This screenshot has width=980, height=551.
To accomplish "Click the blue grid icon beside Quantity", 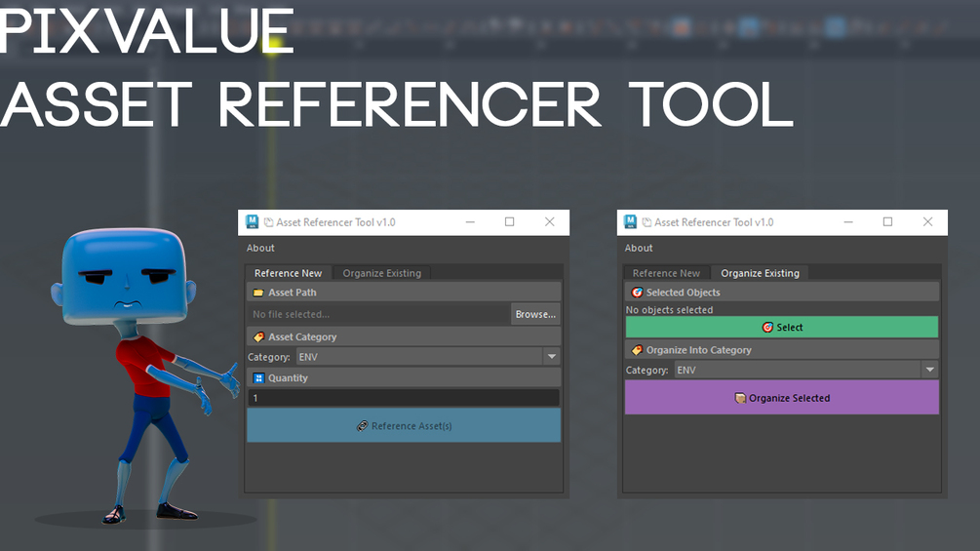I will tap(258, 378).
